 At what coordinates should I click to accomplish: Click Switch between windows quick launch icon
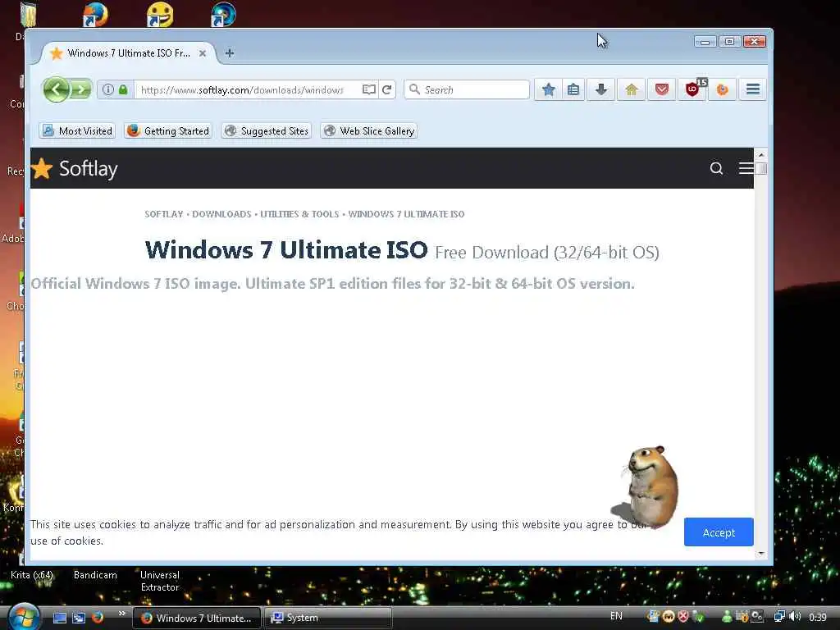point(79,618)
